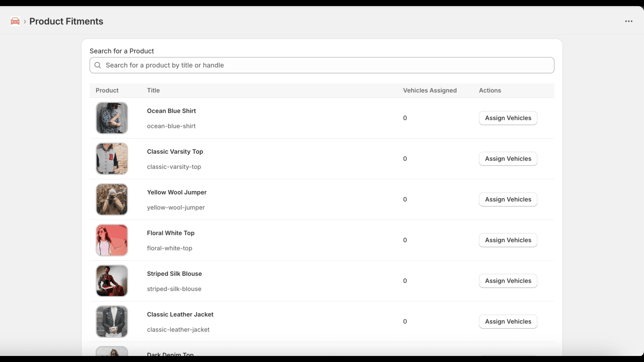Click the Yellow Wool Jumper product image
The image size is (644, 362).
[x=111, y=199]
